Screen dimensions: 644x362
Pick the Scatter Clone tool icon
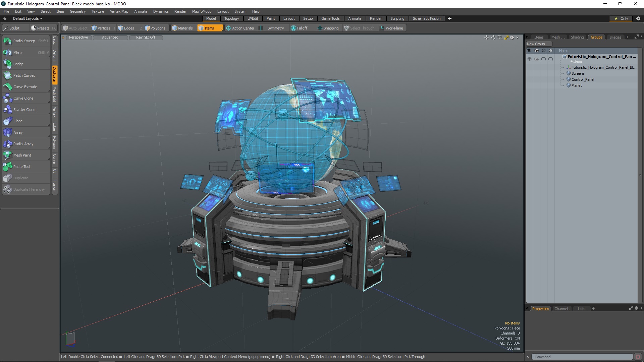pyautogui.click(x=7, y=110)
